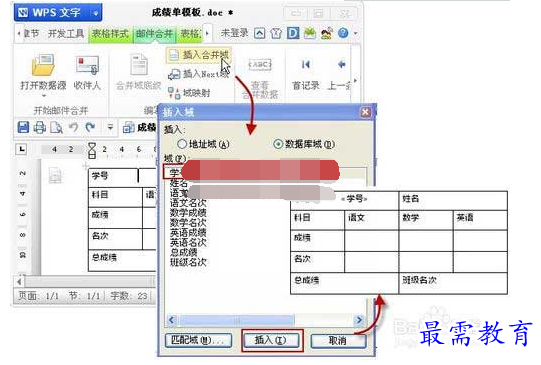Image resolution: width=541 pixels, height=365 pixels.
Task: Click the green icon beside the D icon
Action: coord(310,33)
